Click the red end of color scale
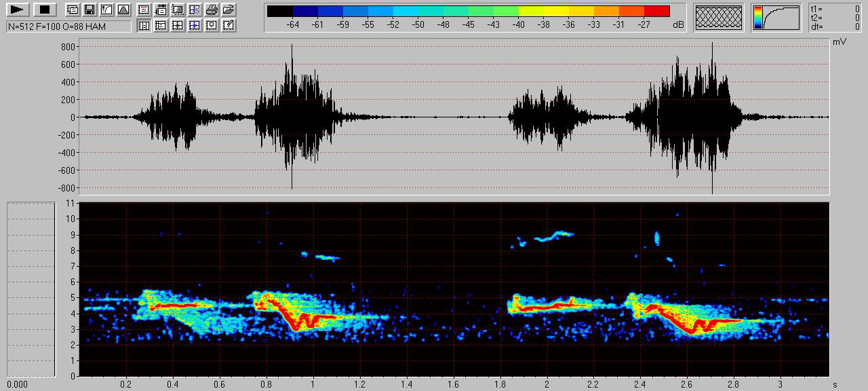The width and height of the screenshot is (868, 391). tap(656, 11)
